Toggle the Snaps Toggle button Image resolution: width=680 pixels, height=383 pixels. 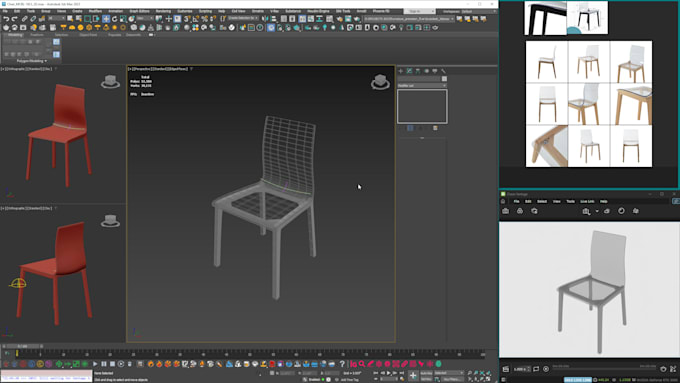click(187, 19)
